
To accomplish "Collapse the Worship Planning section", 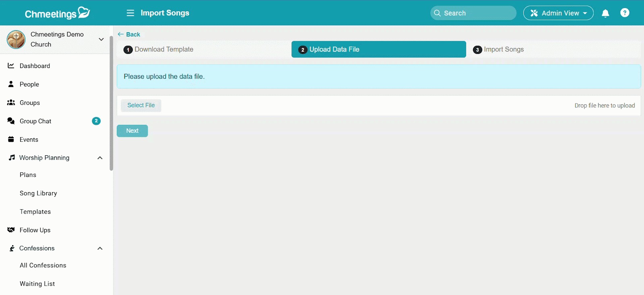I will click(x=100, y=158).
